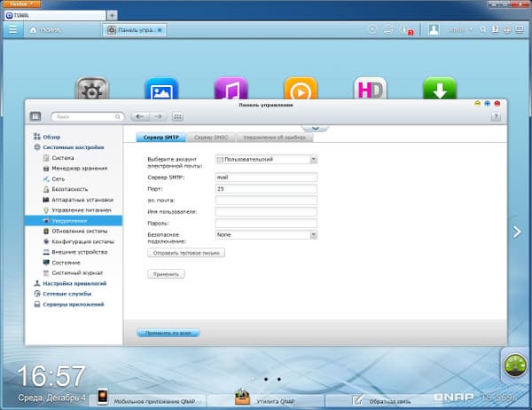Screen dimensions: 532x410
Task: Open the email account Пользовательский dropdown
Action: 266,160
